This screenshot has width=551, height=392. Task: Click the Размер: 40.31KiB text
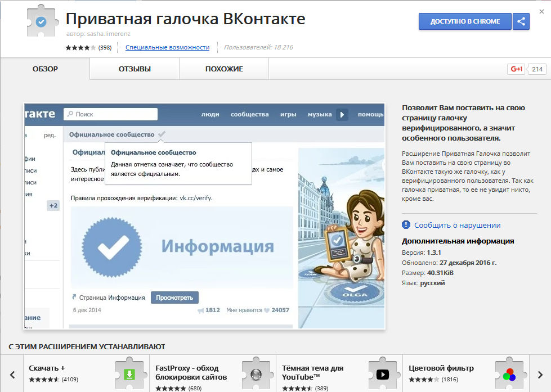tap(428, 273)
